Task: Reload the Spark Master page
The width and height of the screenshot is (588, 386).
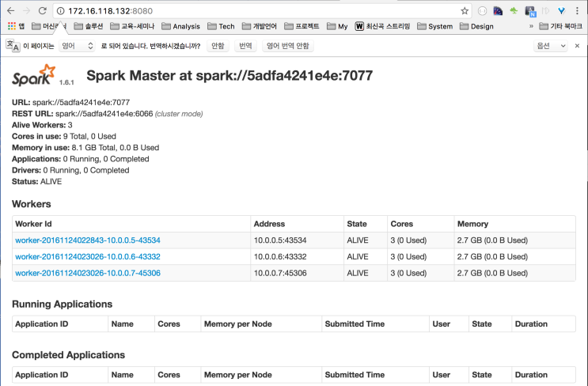Action: click(x=43, y=11)
